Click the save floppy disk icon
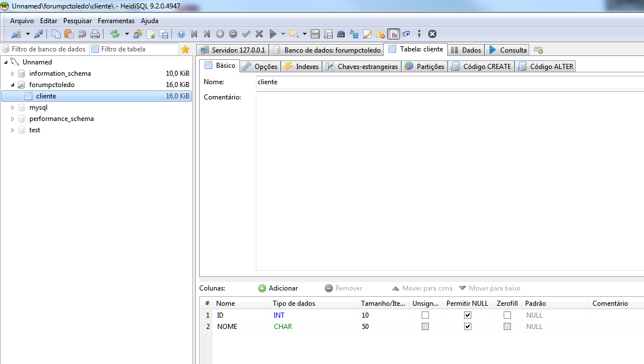 [x=315, y=34]
